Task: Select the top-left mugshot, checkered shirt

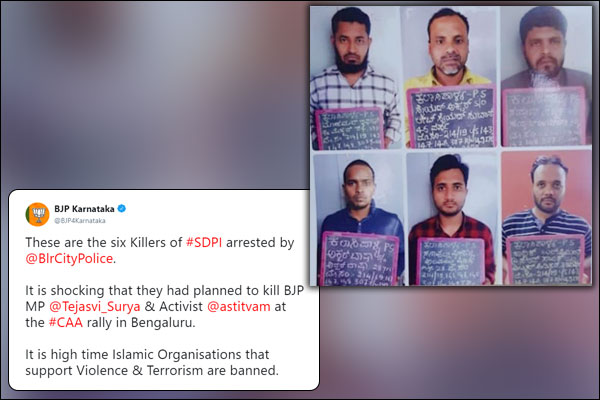Action: coord(355,78)
